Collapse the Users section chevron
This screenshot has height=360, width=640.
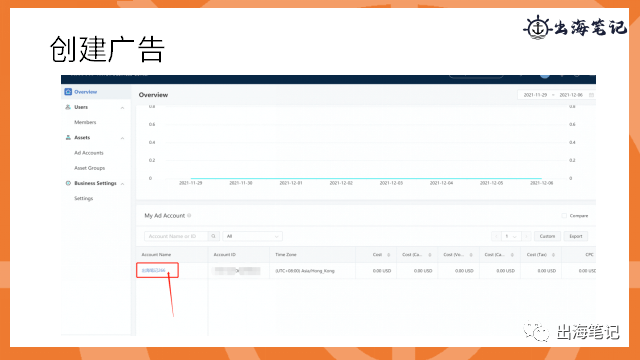tap(122, 107)
